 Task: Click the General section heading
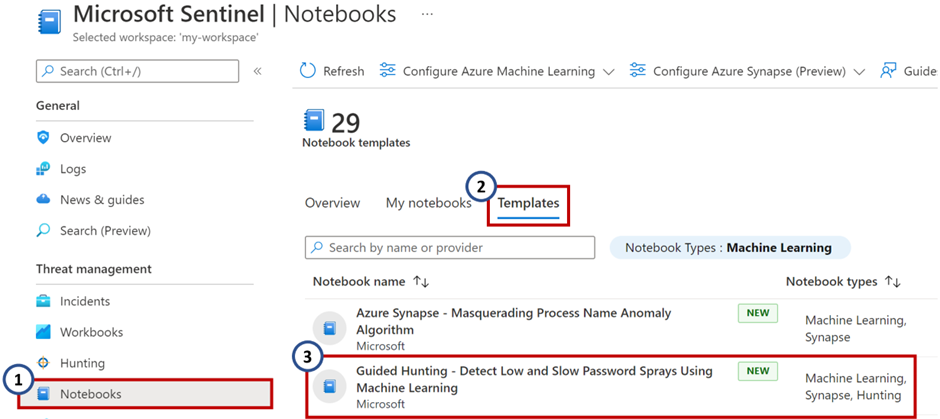(x=58, y=106)
